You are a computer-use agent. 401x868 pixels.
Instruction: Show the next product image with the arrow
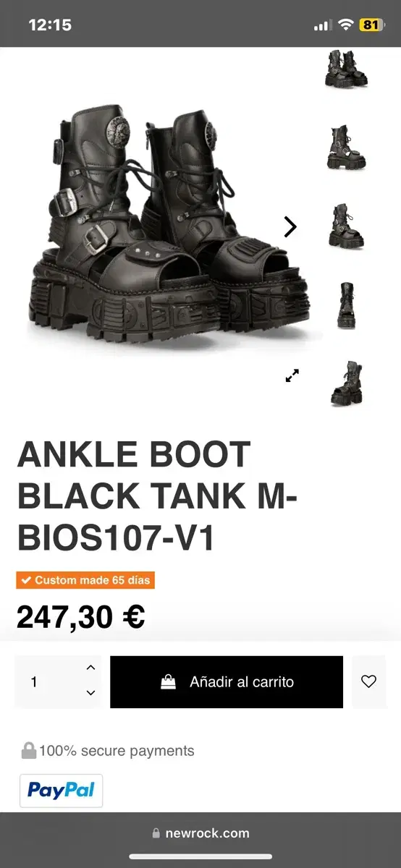290,226
